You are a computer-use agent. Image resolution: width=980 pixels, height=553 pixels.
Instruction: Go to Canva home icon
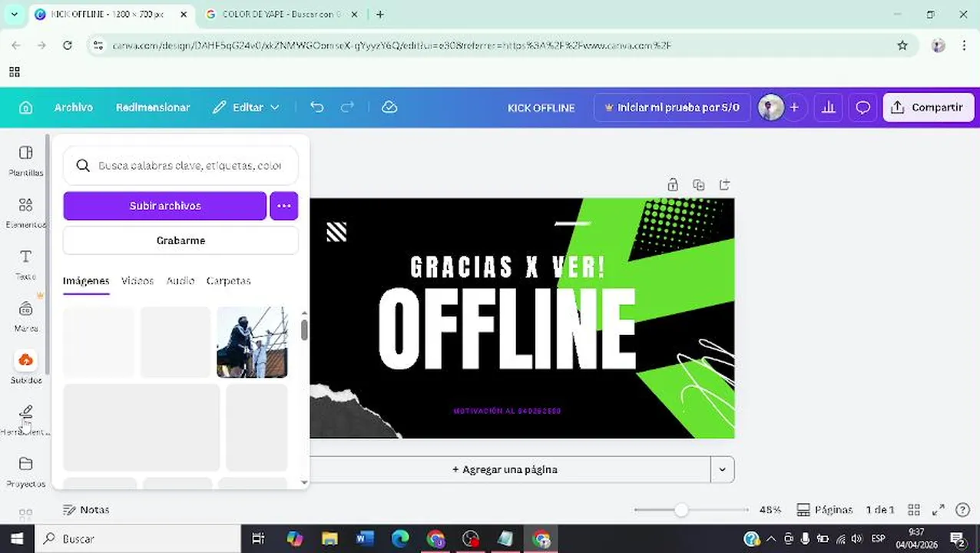point(25,108)
